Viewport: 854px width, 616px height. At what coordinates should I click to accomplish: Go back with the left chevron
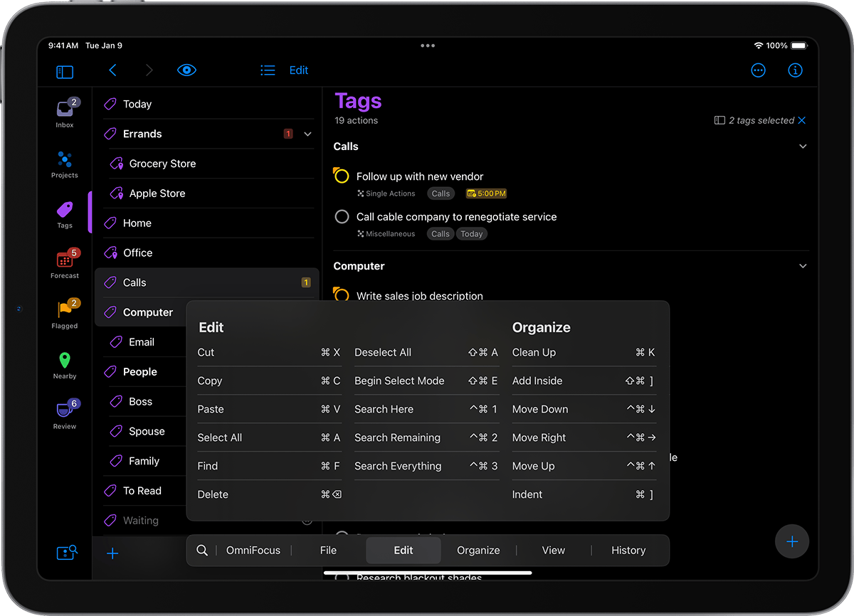coord(112,70)
